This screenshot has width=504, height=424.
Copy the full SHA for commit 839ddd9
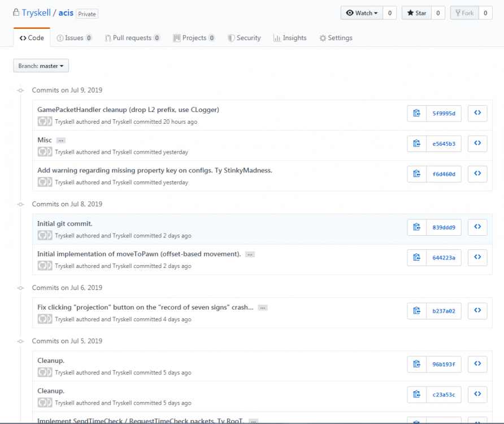pos(416,227)
